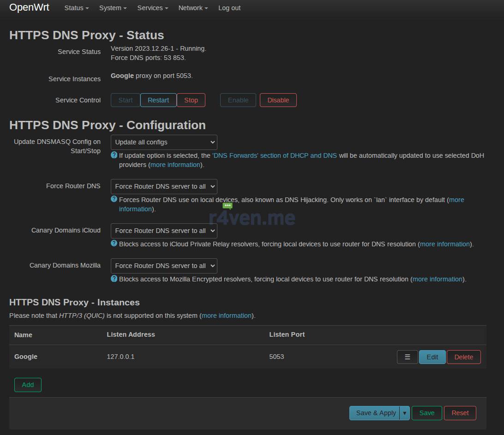Viewport: 504px width, 435px height.
Task: Open 'DNS Forwards' section of DHCP link
Action: point(274,155)
